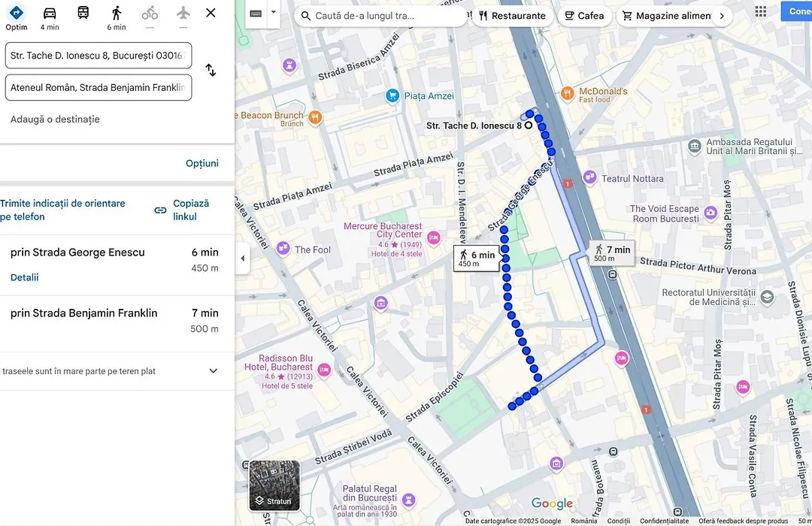The image size is (812, 526).
Task: Send directions to your phone
Action: tap(62, 210)
